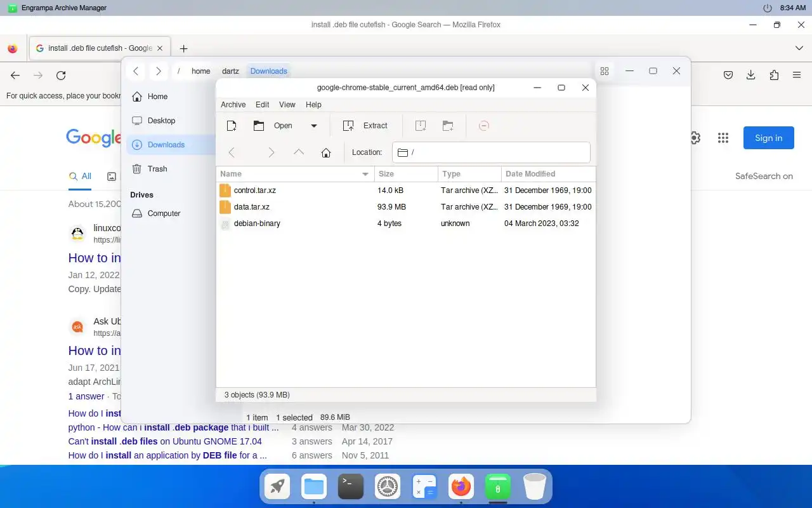Image resolution: width=812 pixels, height=508 pixels.
Task: Sort by Size column header
Action: tap(406, 174)
